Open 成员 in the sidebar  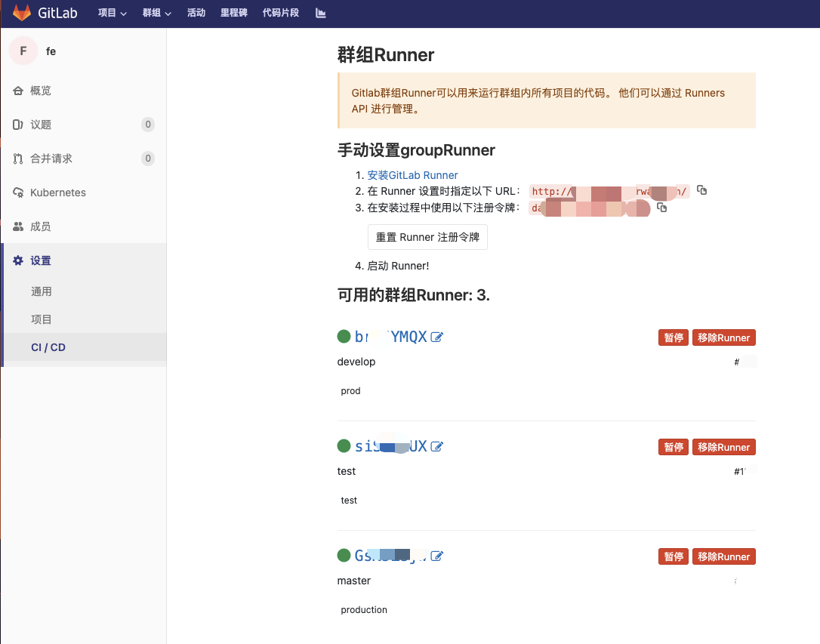pyautogui.click(x=41, y=226)
